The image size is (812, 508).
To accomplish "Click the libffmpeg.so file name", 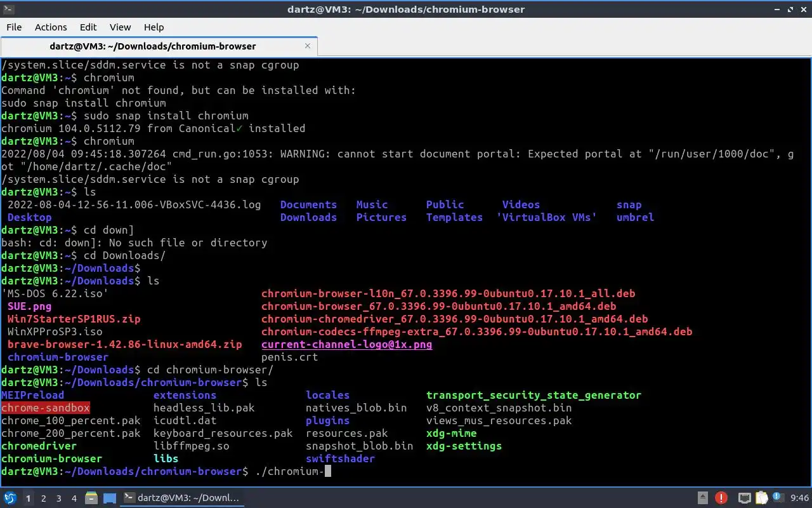I will click(x=192, y=446).
